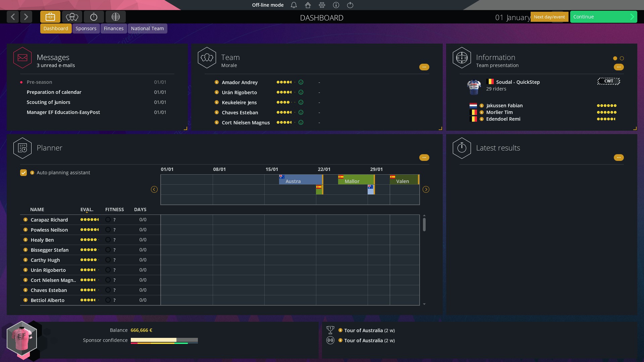Click the Next day/event button

point(549,17)
